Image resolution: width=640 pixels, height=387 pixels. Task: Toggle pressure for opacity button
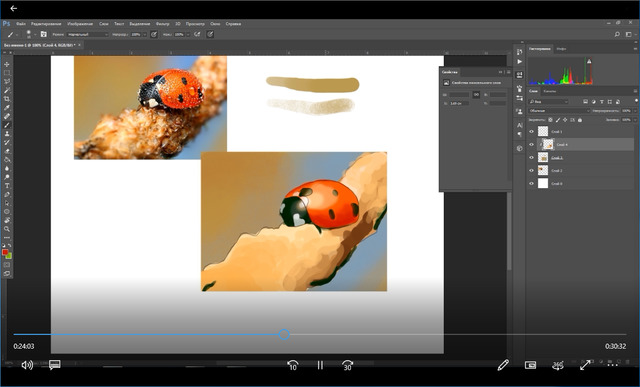154,34
